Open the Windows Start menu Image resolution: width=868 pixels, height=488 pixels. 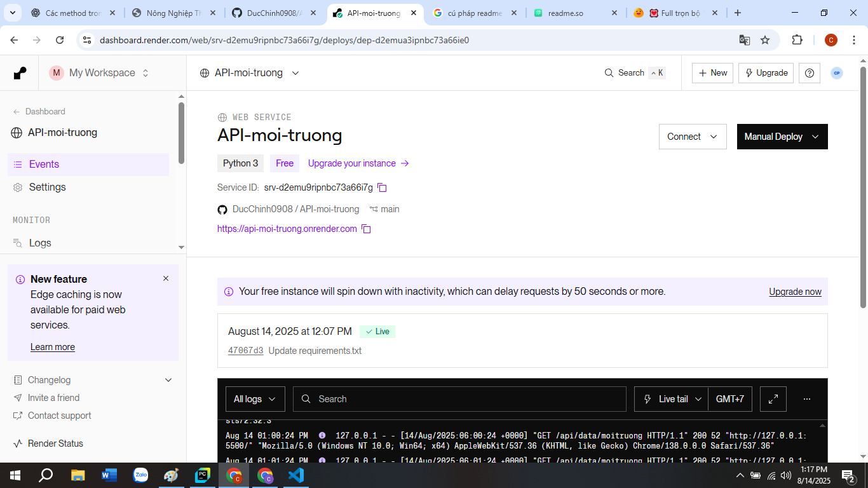(15, 475)
